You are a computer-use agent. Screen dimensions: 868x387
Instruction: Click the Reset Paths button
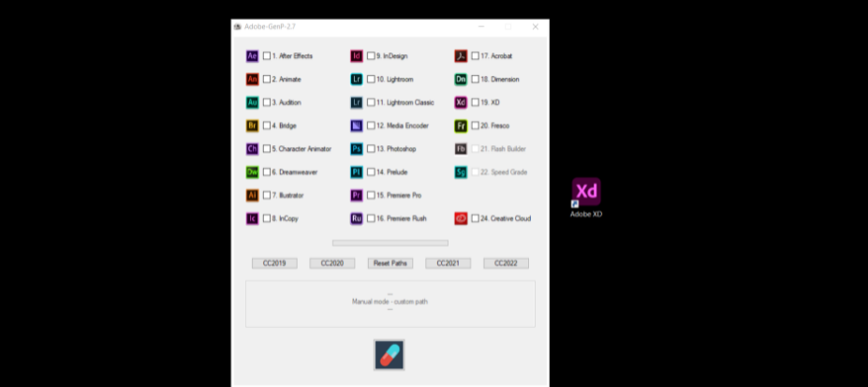(x=390, y=263)
